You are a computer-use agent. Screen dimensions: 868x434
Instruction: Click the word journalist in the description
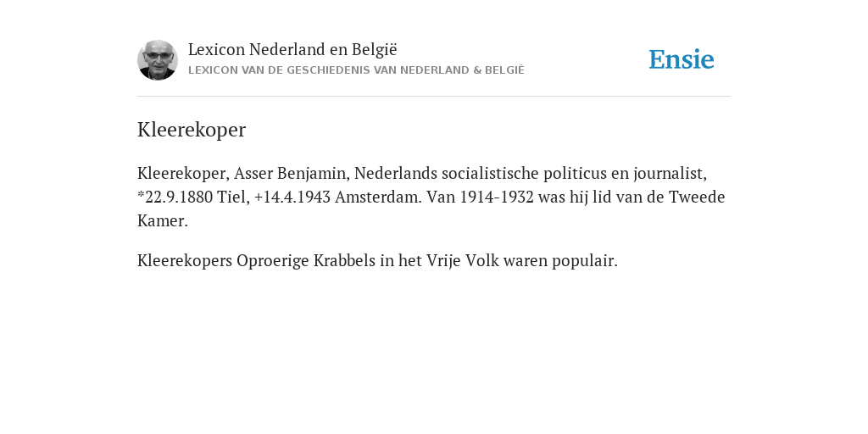[x=670, y=173]
